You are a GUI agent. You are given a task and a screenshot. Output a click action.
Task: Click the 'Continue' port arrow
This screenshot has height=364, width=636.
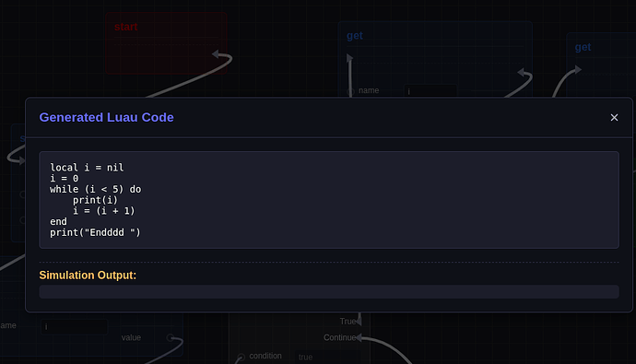pyautogui.click(x=359, y=337)
